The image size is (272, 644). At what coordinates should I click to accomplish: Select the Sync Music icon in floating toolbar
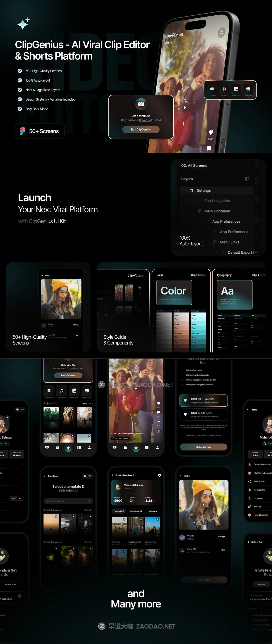[x=224, y=89]
